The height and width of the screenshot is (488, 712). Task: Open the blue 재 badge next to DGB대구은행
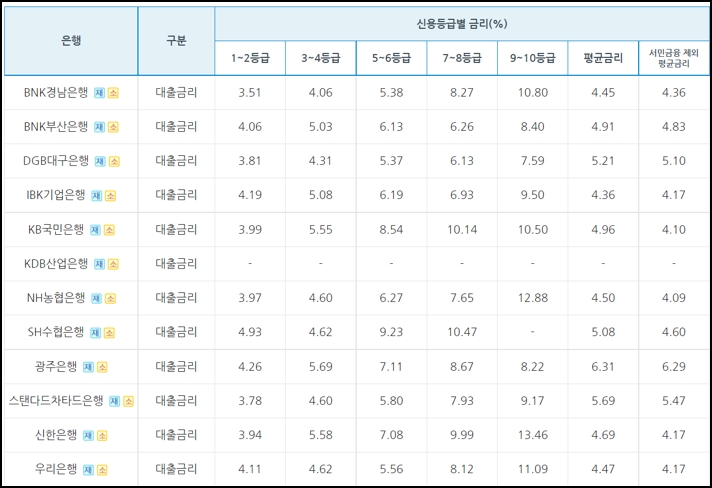(x=100, y=161)
